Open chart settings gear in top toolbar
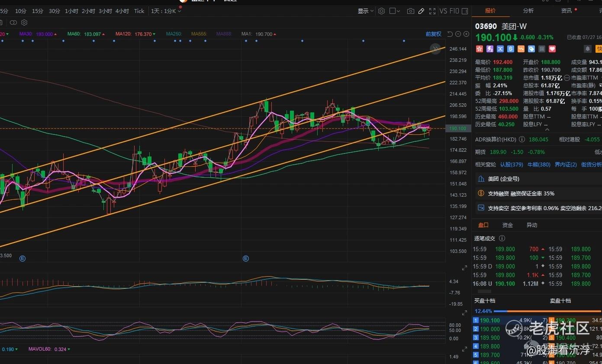This screenshot has width=602, height=364. [381, 11]
